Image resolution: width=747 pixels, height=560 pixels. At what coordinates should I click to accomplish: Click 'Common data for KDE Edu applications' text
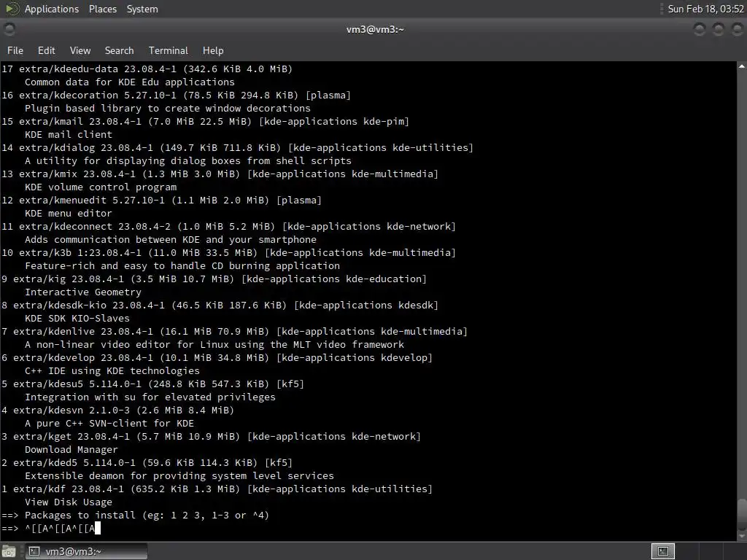[x=130, y=82]
